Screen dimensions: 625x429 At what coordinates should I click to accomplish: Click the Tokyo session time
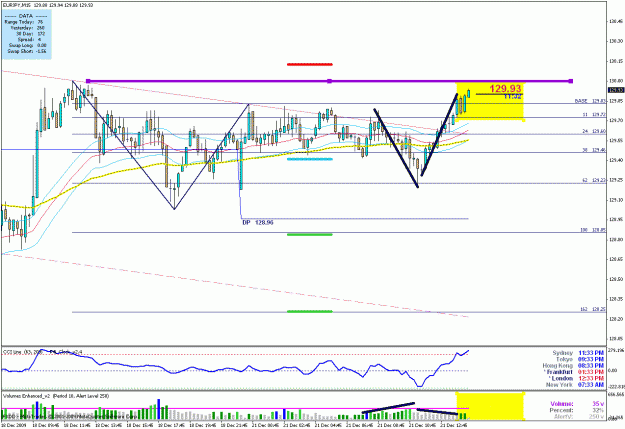(591, 359)
